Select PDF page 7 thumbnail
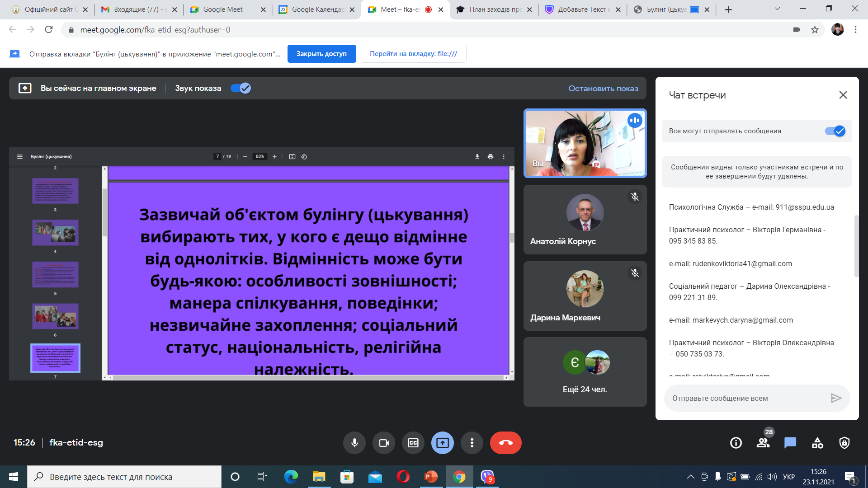This screenshot has height=488, width=868. click(x=55, y=358)
